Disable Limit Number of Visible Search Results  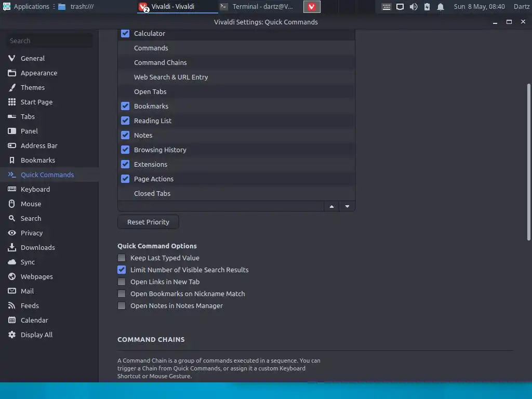coord(122,270)
